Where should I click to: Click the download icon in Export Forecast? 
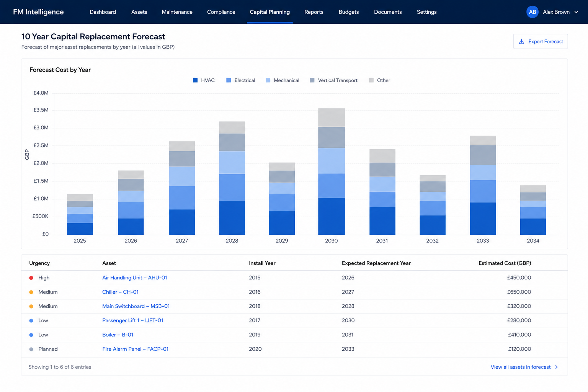521,41
